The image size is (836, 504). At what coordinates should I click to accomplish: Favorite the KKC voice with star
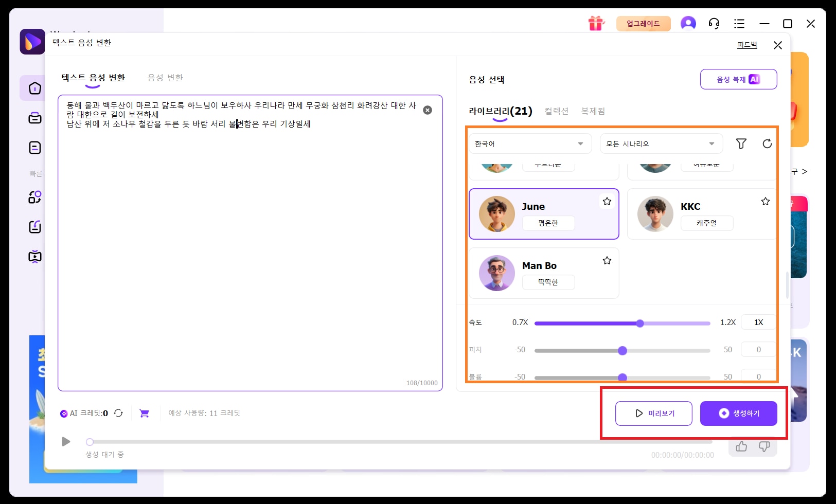click(766, 201)
